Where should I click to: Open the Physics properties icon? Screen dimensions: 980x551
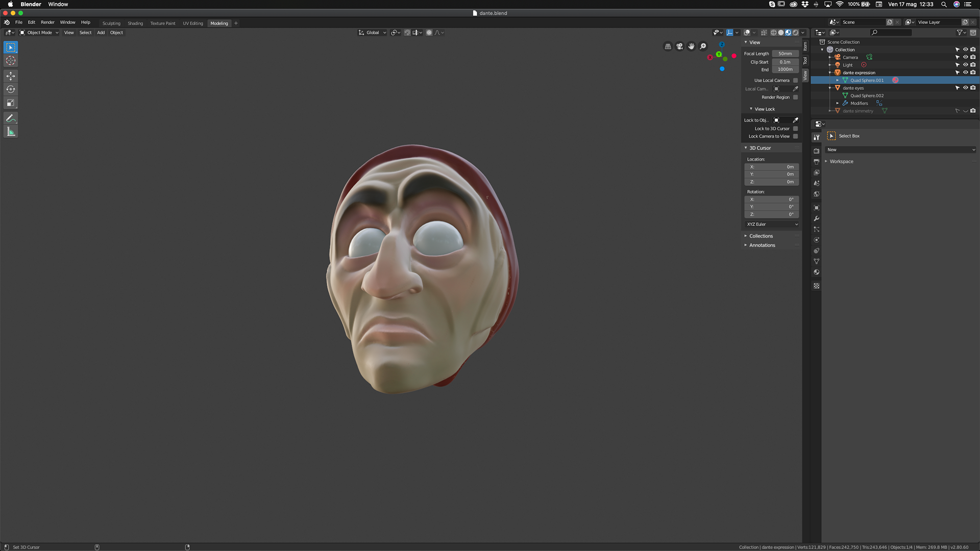point(817,240)
